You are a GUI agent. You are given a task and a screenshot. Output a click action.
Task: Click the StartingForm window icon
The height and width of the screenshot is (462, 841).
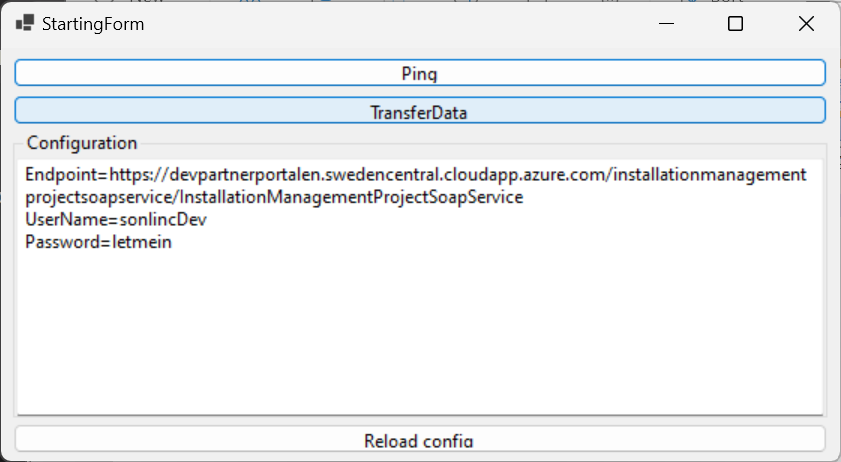tap(25, 24)
